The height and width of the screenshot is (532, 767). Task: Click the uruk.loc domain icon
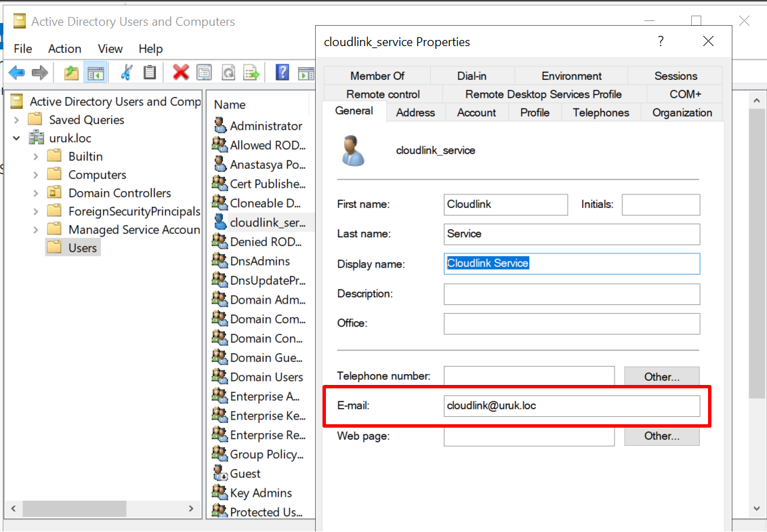(x=36, y=138)
